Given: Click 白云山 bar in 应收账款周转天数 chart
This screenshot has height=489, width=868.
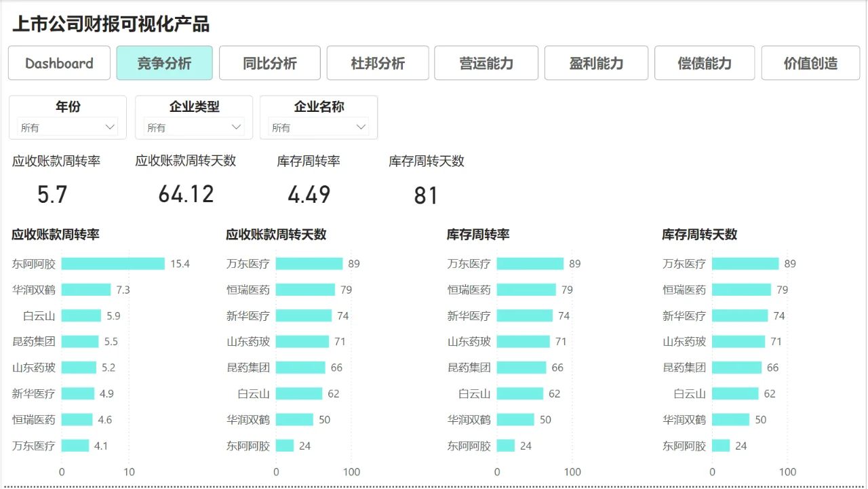Looking at the screenshot, I should click(299, 393).
